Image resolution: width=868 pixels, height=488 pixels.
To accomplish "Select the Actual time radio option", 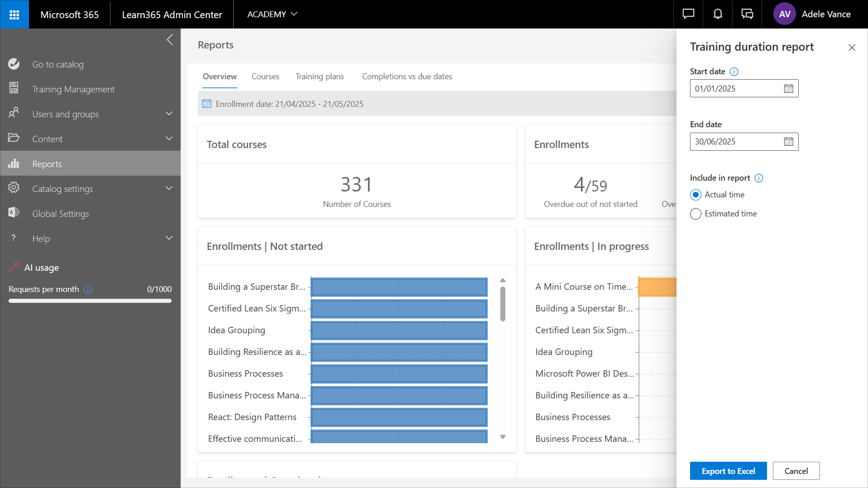I will coord(695,195).
